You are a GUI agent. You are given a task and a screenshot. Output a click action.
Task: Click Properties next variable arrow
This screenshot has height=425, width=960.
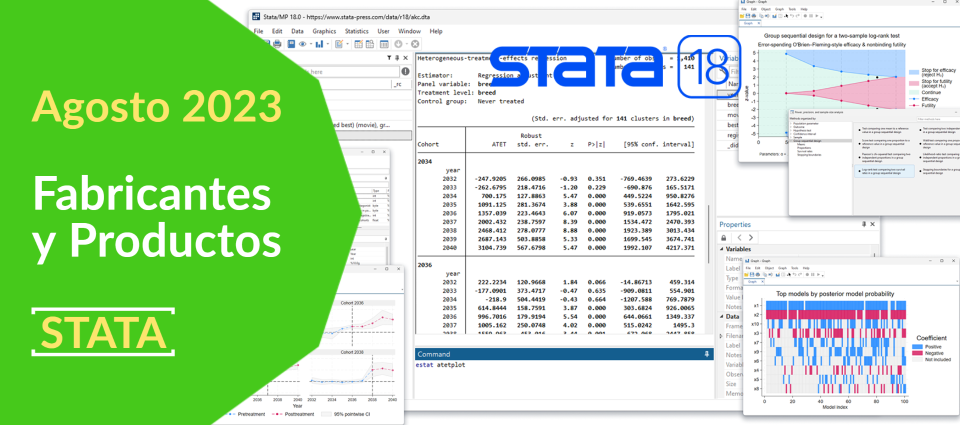[751, 238]
